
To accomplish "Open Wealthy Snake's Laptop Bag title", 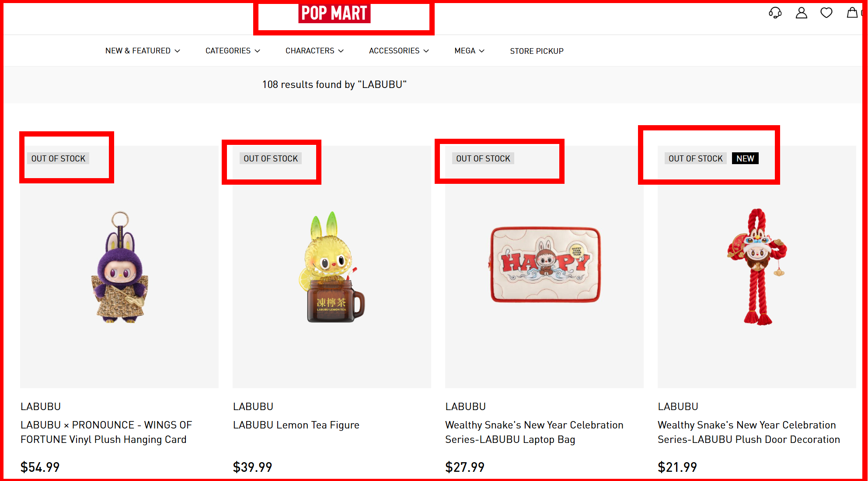I will click(534, 432).
